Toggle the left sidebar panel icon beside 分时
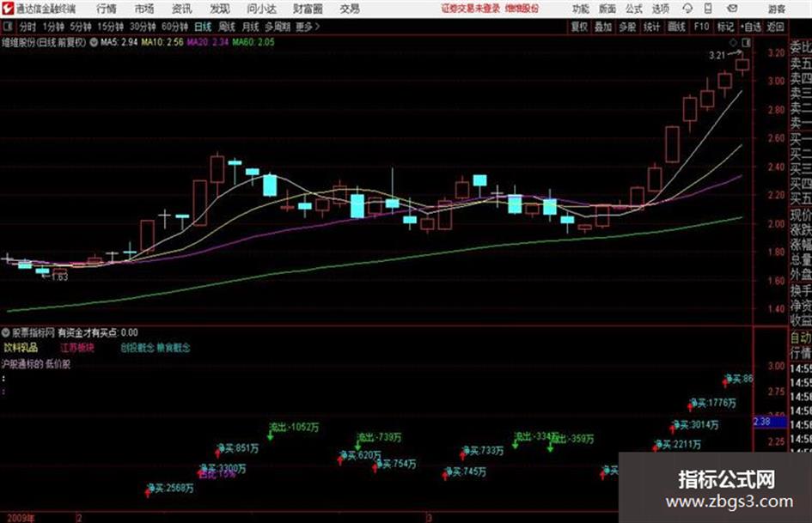 click(x=7, y=27)
